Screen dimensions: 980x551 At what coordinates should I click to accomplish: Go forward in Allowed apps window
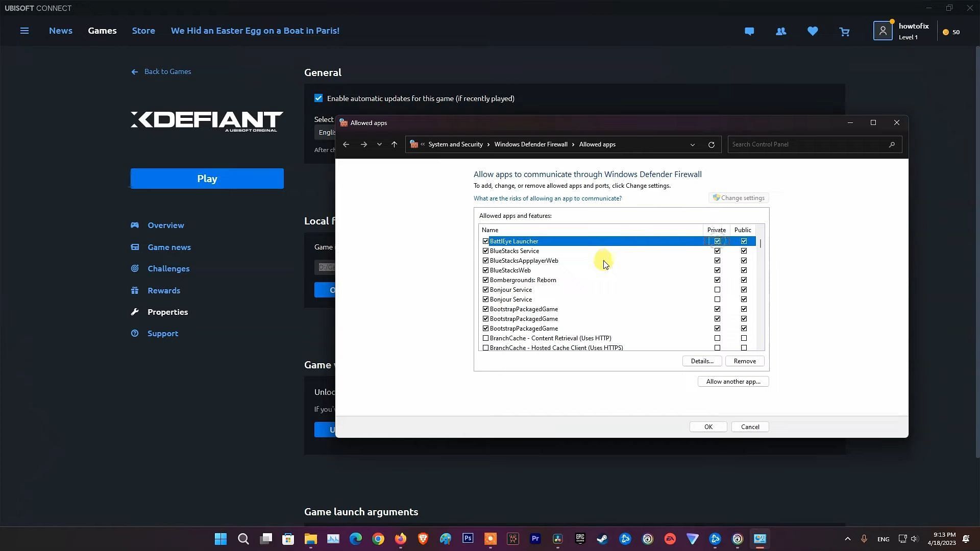(x=363, y=144)
